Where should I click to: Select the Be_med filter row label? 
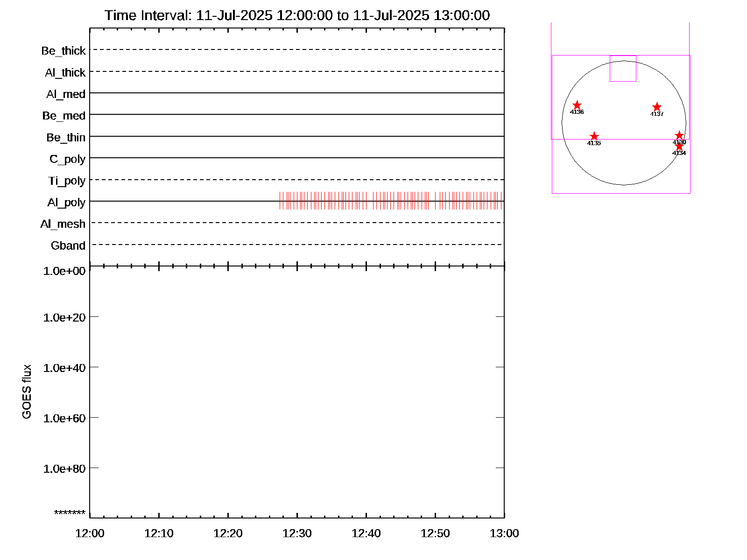[x=64, y=116]
